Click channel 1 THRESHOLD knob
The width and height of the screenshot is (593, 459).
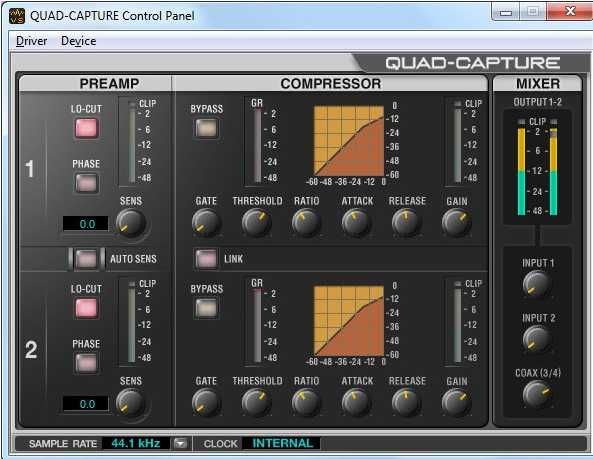257,223
